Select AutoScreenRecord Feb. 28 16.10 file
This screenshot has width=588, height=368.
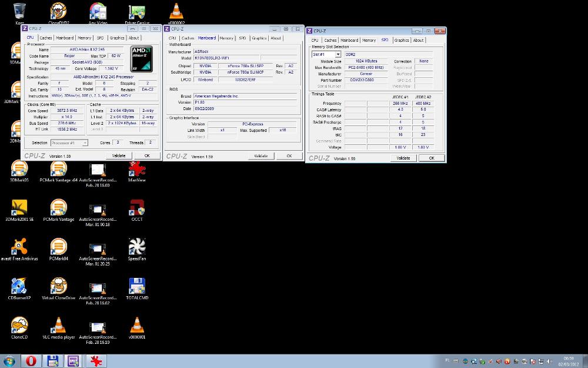[98, 331]
